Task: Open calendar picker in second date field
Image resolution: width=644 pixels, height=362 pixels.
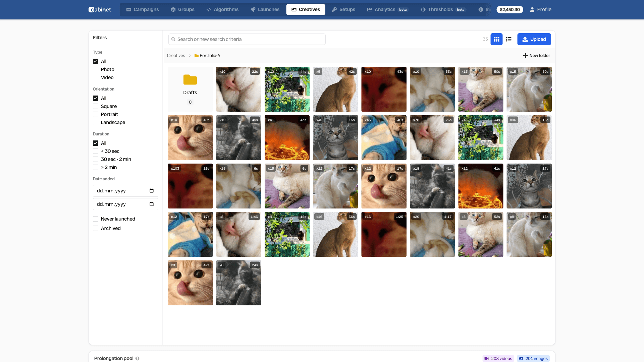Action: 152,204
